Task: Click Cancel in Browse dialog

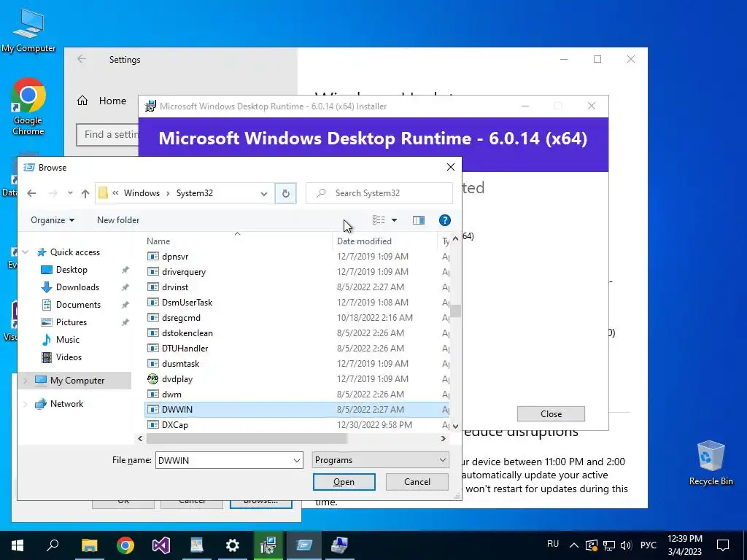Action: pyautogui.click(x=417, y=482)
